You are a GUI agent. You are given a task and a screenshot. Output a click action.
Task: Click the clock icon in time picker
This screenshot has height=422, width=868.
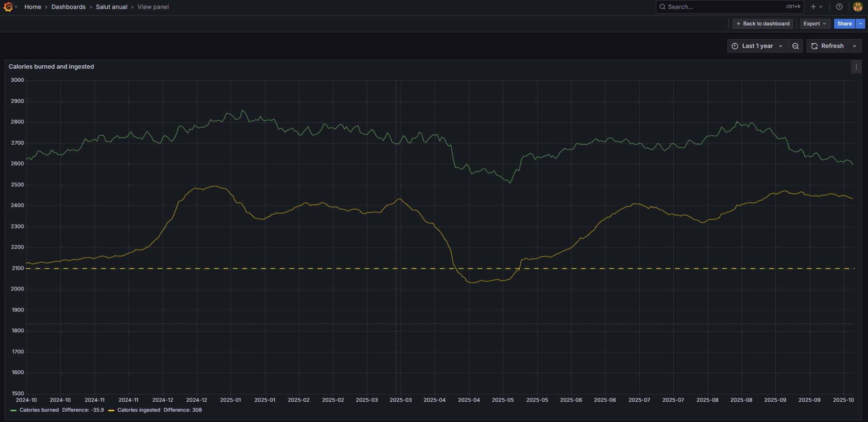[735, 46]
